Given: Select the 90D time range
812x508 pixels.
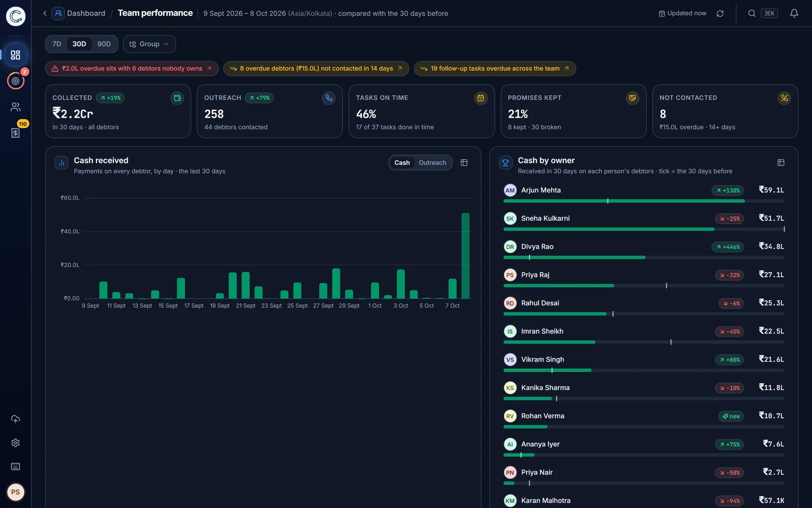Looking at the screenshot, I should pyautogui.click(x=104, y=44).
